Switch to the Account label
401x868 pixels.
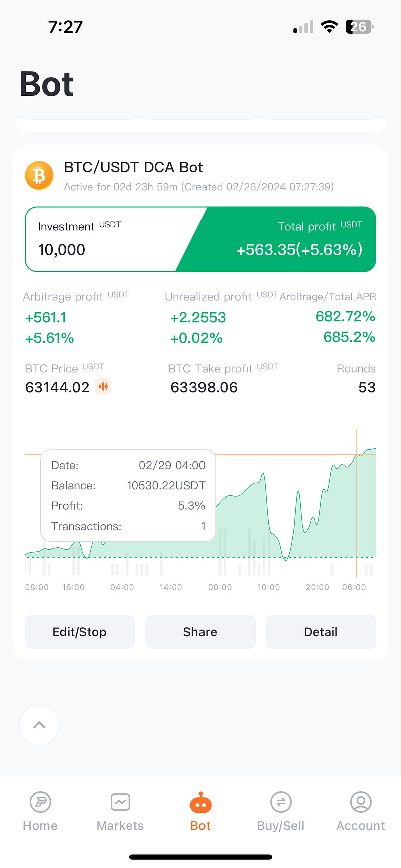coord(361,826)
